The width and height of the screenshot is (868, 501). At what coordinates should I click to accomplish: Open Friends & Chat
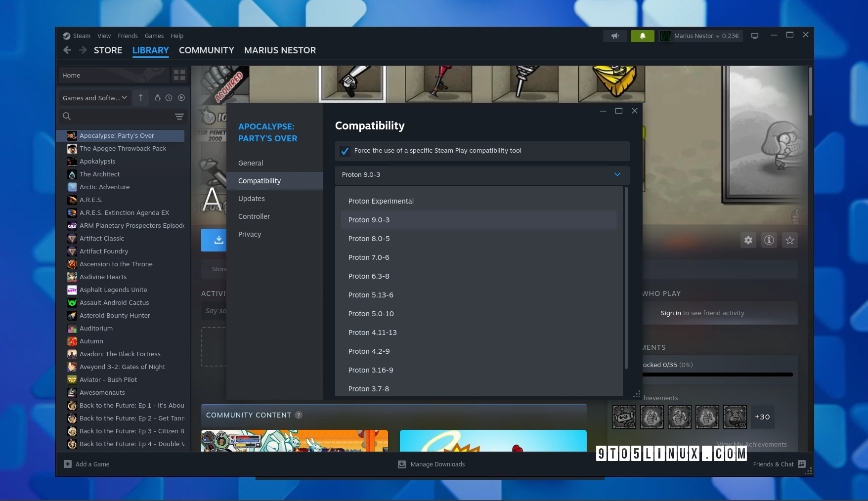pos(773,464)
